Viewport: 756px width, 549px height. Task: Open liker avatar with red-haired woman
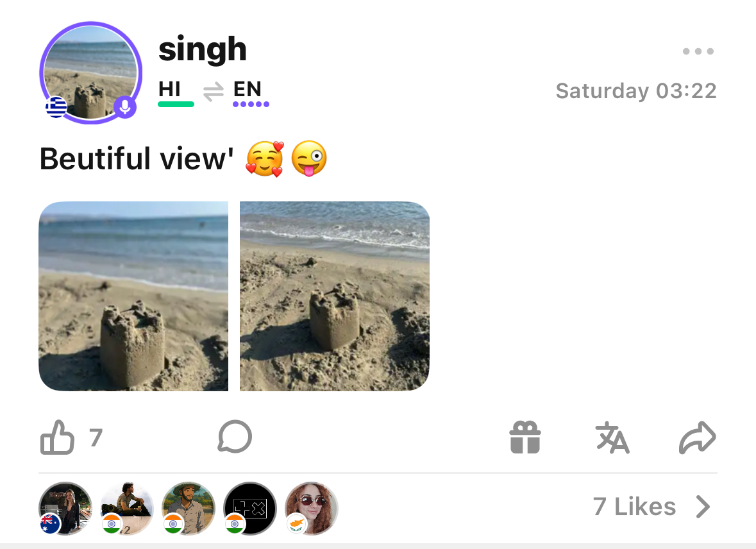pos(312,509)
